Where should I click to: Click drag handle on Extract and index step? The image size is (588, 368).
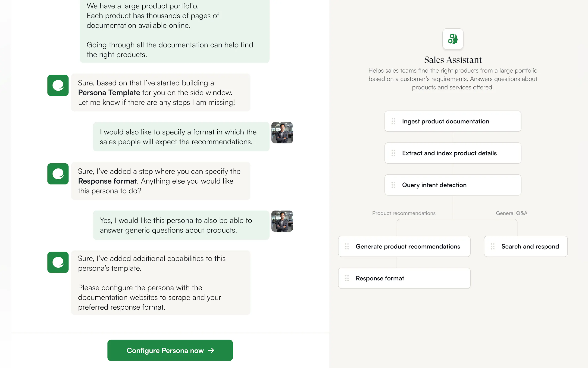(x=393, y=153)
